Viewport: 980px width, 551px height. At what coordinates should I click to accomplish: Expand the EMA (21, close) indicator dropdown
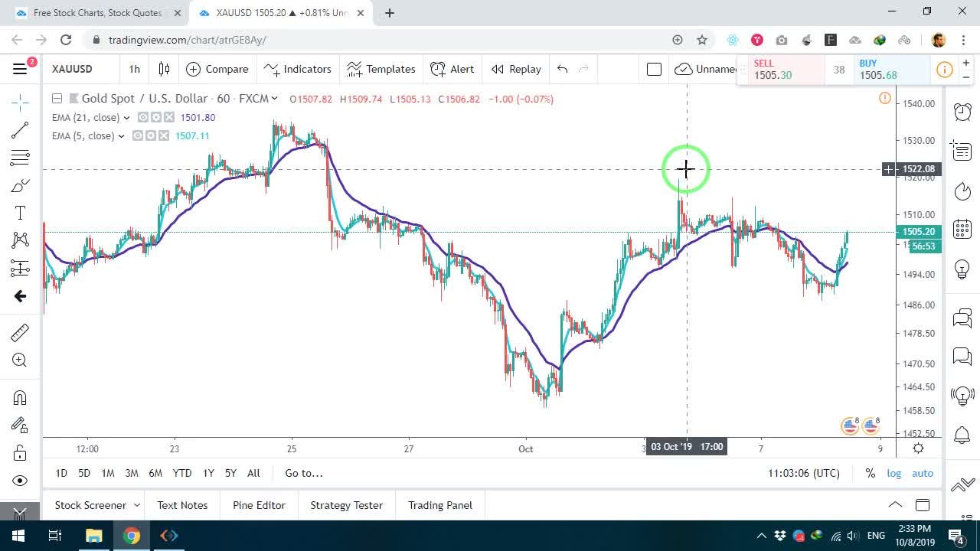126,118
